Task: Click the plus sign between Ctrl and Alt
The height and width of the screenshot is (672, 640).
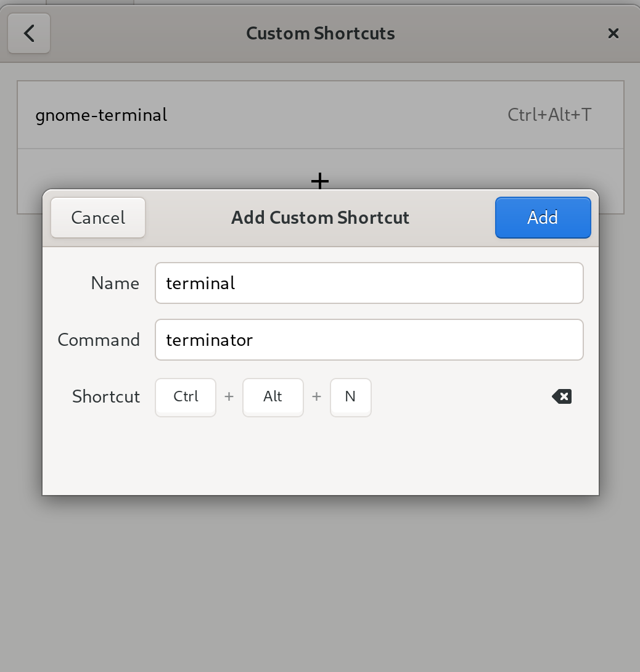Action: [x=229, y=396]
